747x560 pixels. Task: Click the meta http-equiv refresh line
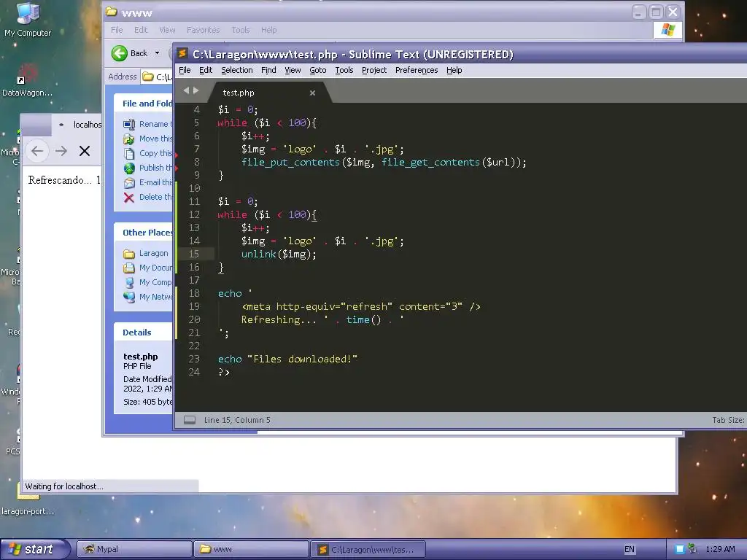coord(360,307)
